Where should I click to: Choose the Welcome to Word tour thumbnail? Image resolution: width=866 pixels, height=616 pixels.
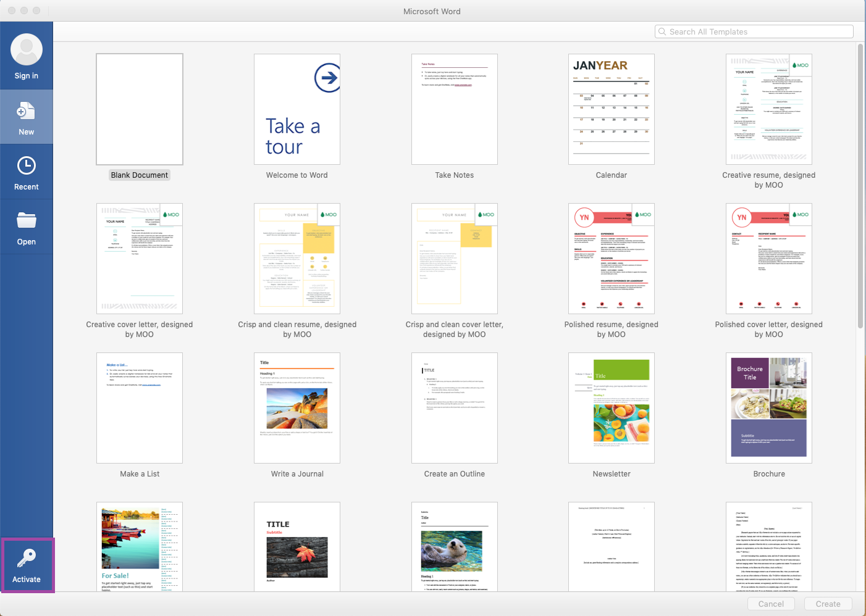click(x=297, y=109)
